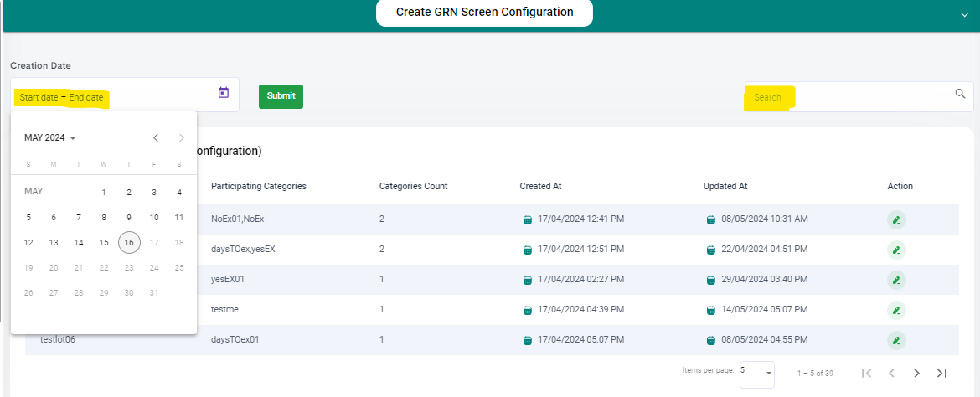Select May 6 in calendar
This screenshot has height=397, width=980.
[54, 218]
